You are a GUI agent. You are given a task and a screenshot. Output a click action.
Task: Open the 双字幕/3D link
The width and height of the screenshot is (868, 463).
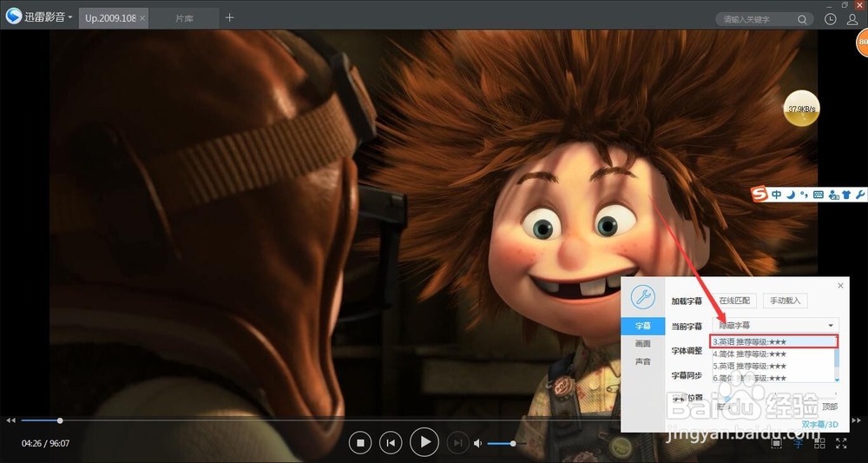[x=820, y=425]
